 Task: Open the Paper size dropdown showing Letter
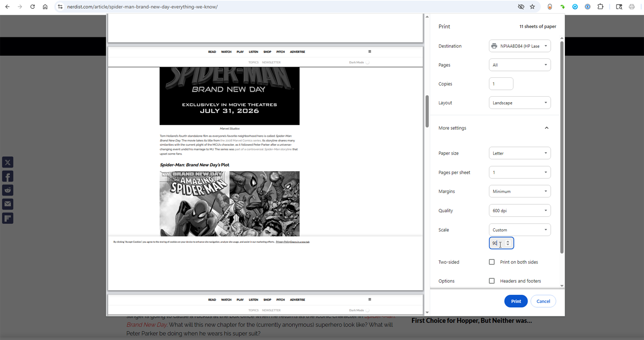click(x=520, y=153)
